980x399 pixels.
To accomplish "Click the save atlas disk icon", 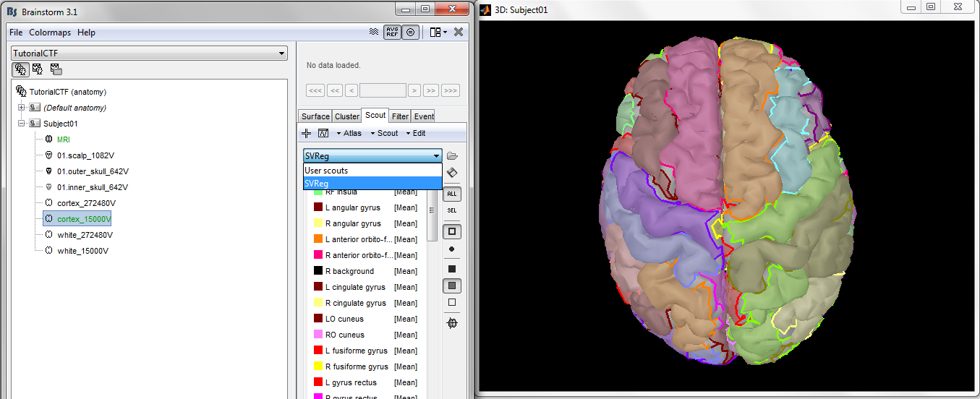I will (452, 173).
